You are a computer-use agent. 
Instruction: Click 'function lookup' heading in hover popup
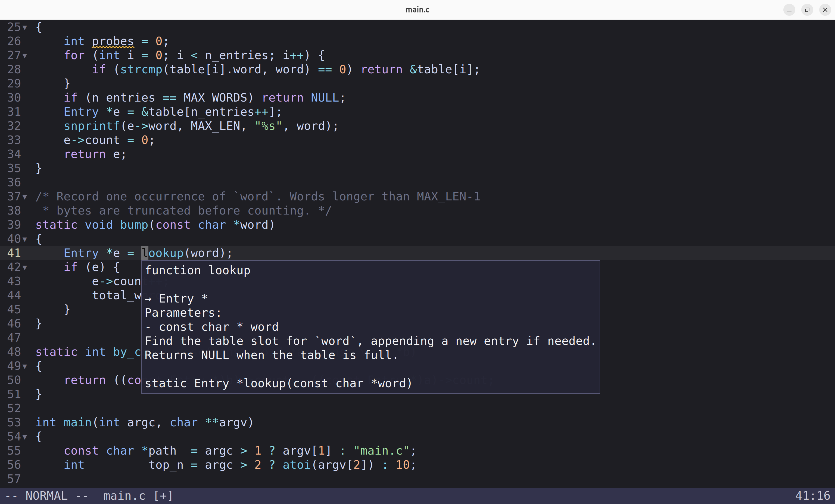click(x=198, y=270)
